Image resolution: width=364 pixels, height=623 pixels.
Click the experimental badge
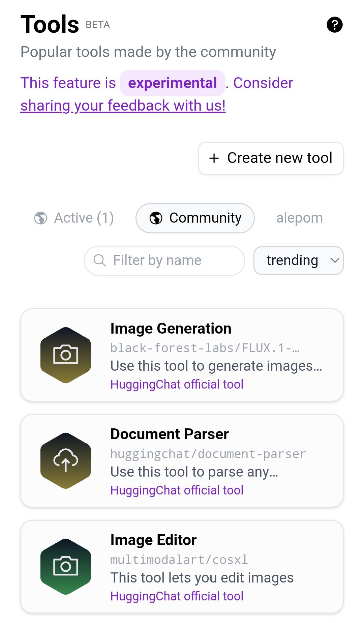(173, 83)
